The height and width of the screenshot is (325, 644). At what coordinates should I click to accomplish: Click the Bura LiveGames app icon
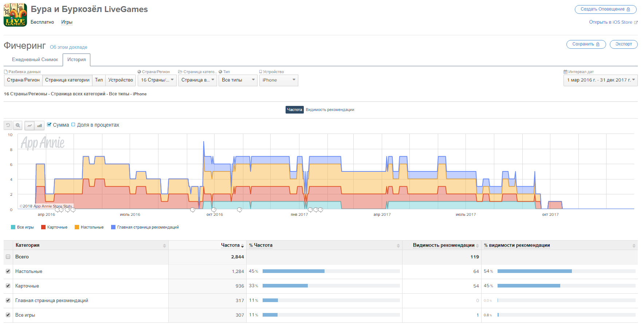15,15
